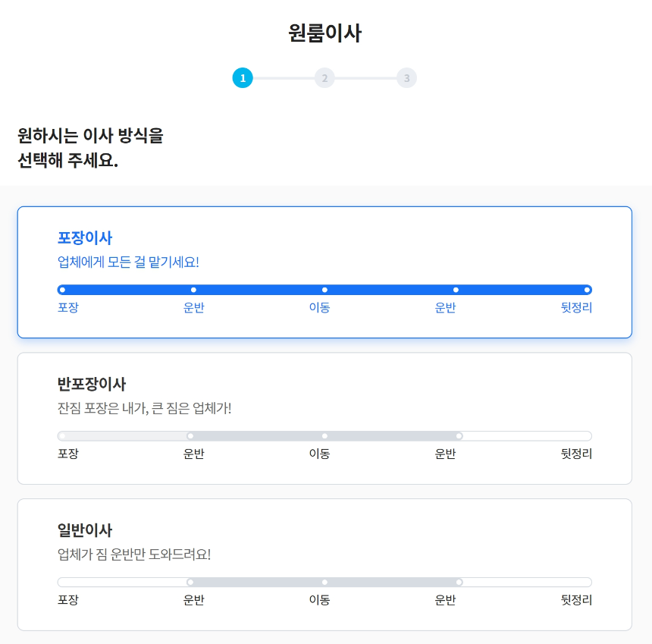Click the 포장 dot on 포장이사 progress bar
This screenshot has width=652, height=644.
[62, 289]
